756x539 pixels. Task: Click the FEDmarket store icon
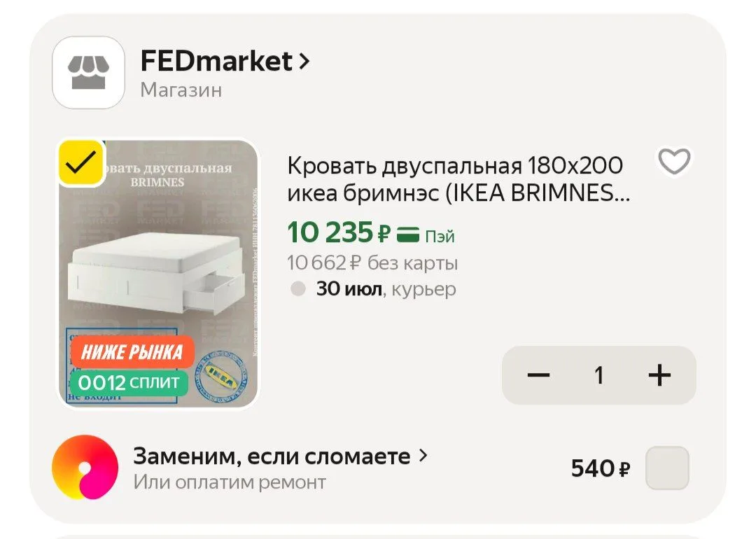coord(88,72)
